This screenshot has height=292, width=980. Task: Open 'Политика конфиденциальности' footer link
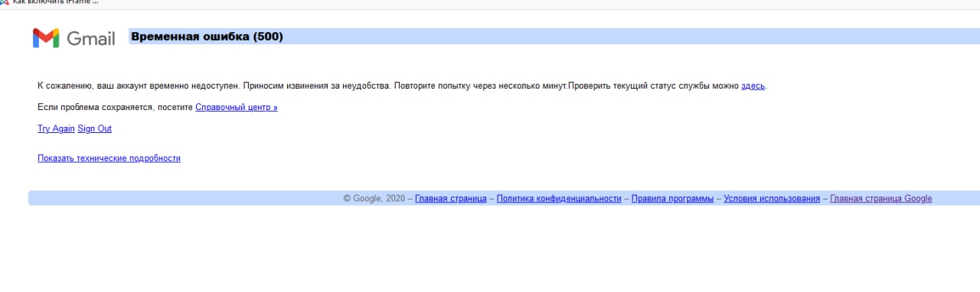[559, 199]
